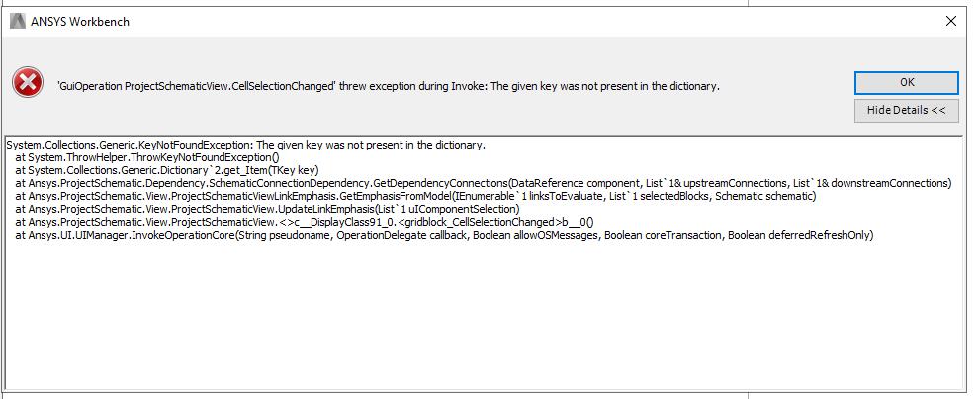This screenshot has height=399, width=980.
Task: Click the ThrowHelper.ThrowKeyNotFoundException stack line
Action: [x=147, y=157]
